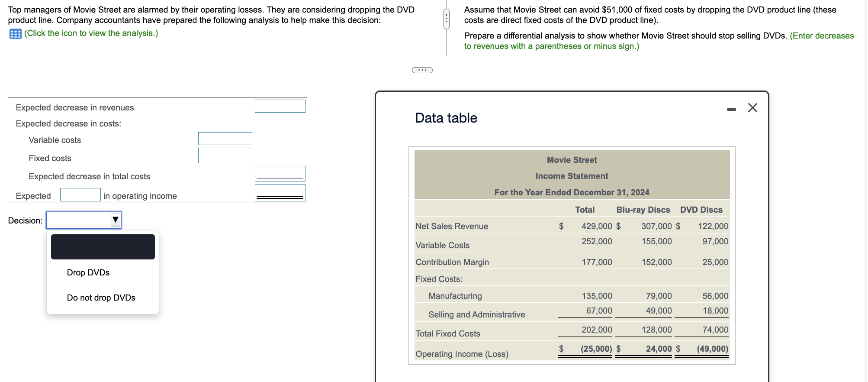Click the 'Manufacturing' row label

point(455,296)
